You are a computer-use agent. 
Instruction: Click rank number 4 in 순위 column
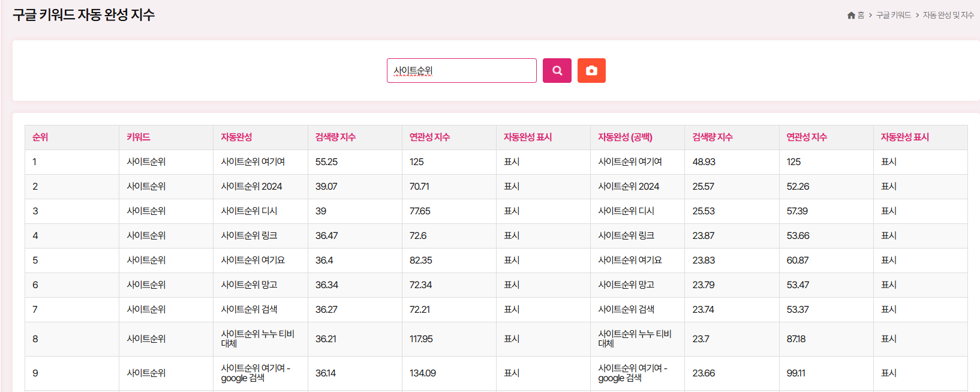click(x=35, y=236)
